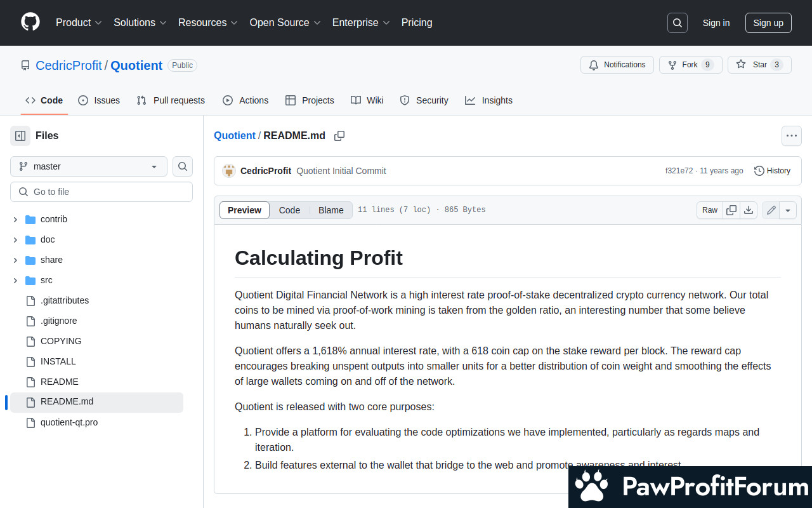
Task: Collapse the Files side panel icon
Action: [20, 135]
